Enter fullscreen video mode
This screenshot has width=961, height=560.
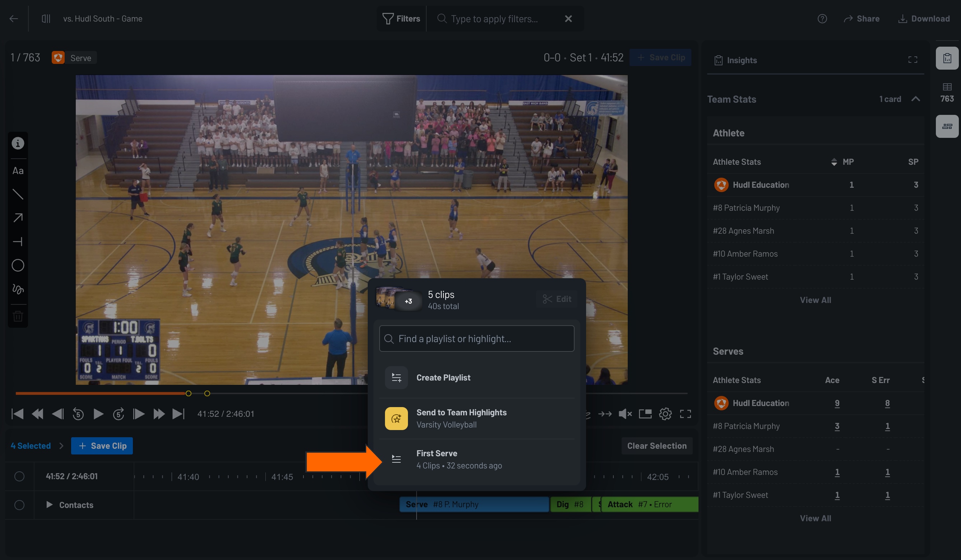(x=686, y=414)
